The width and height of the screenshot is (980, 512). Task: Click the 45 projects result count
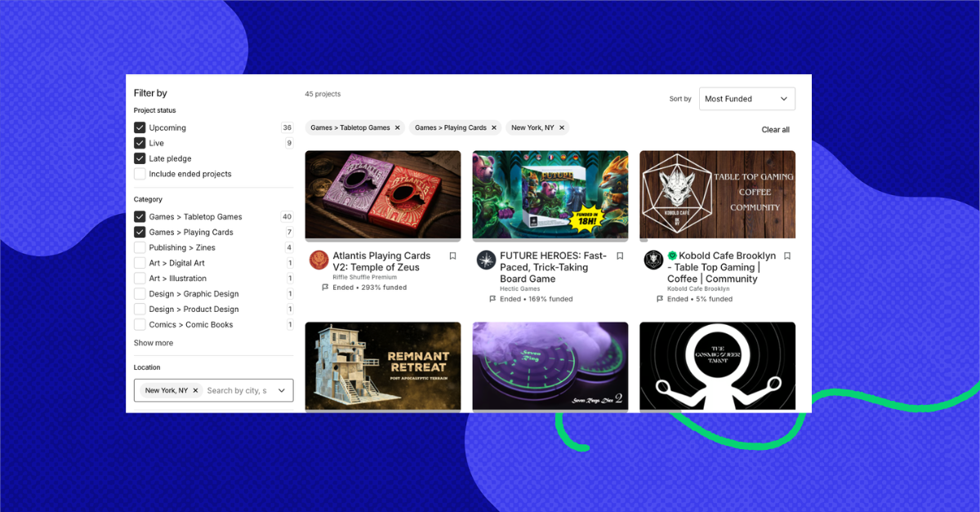[323, 94]
